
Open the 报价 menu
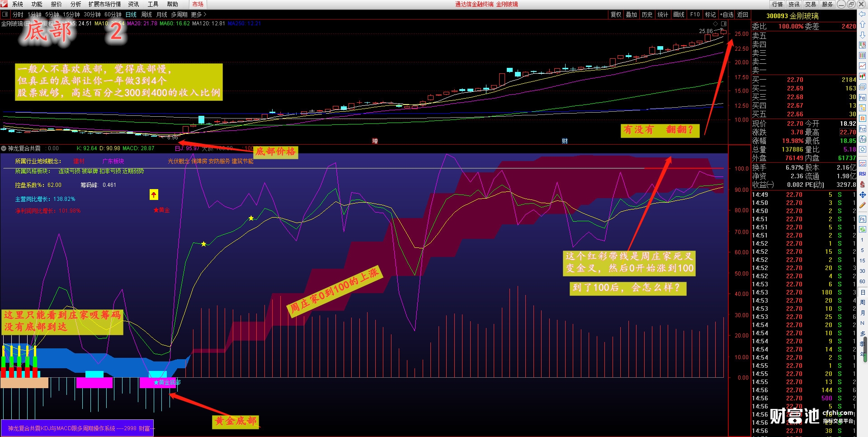(57, 4)
